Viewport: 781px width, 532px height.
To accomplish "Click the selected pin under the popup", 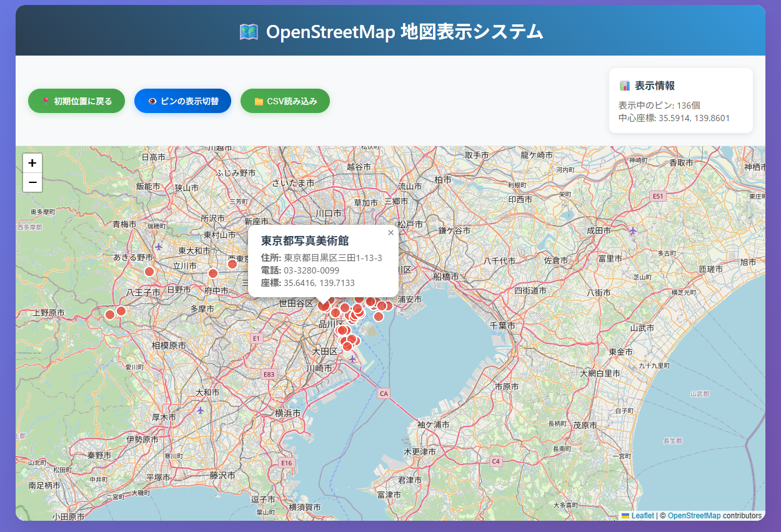I will tap(323, 305).
